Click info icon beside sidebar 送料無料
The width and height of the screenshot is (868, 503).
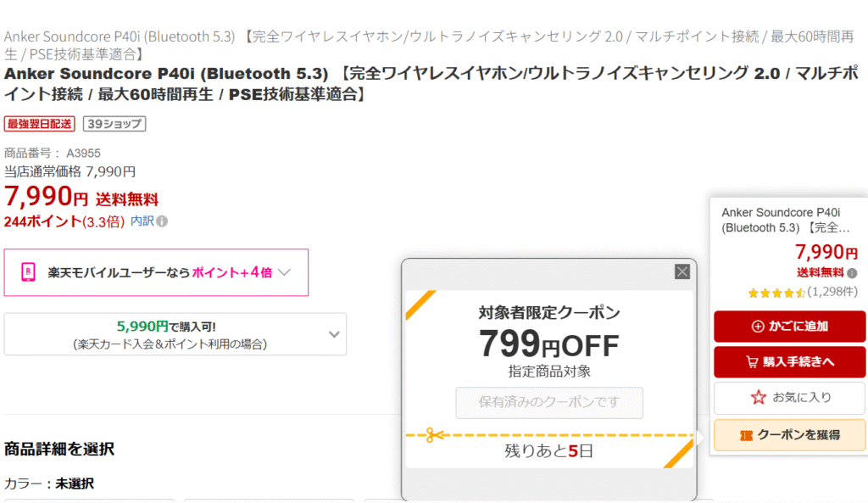852,273
